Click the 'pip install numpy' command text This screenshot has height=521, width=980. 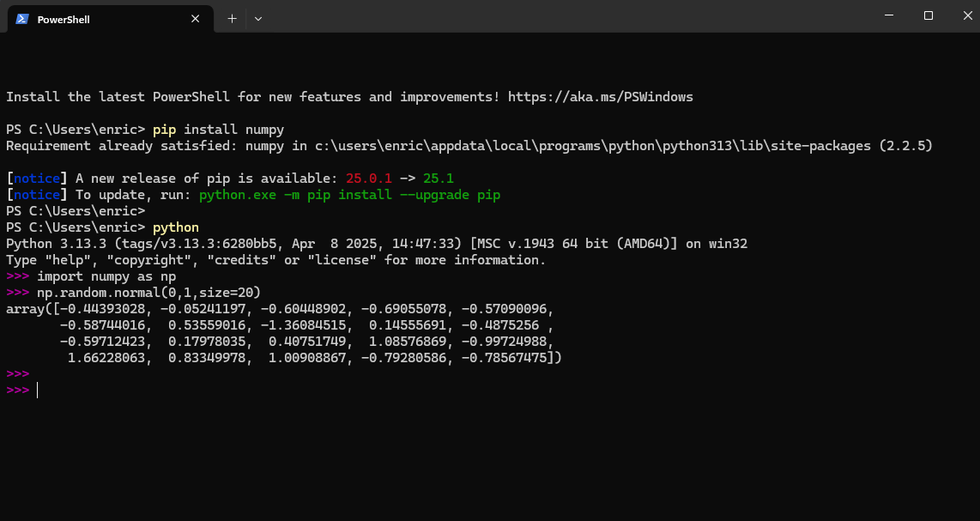[x=218, y=130]
